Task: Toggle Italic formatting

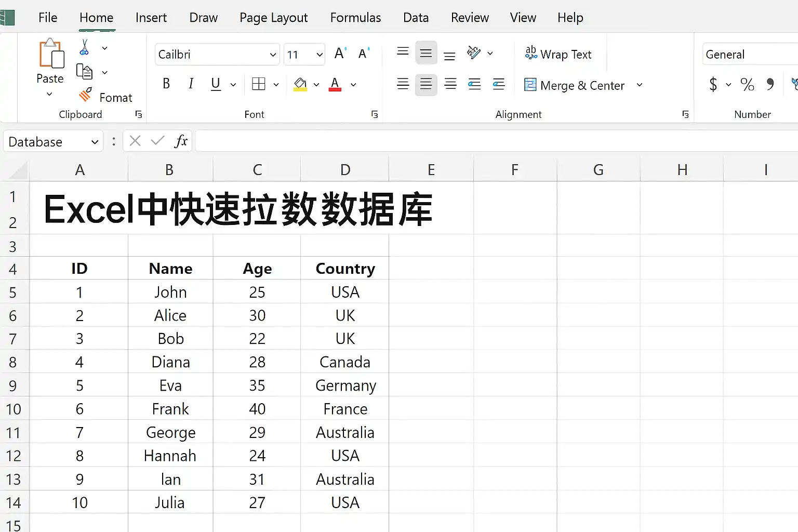Action: click(x=191, y=84)
